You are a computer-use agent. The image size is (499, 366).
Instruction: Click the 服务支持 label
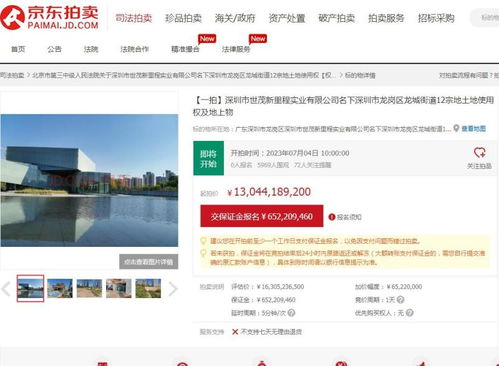pos(212,332)
